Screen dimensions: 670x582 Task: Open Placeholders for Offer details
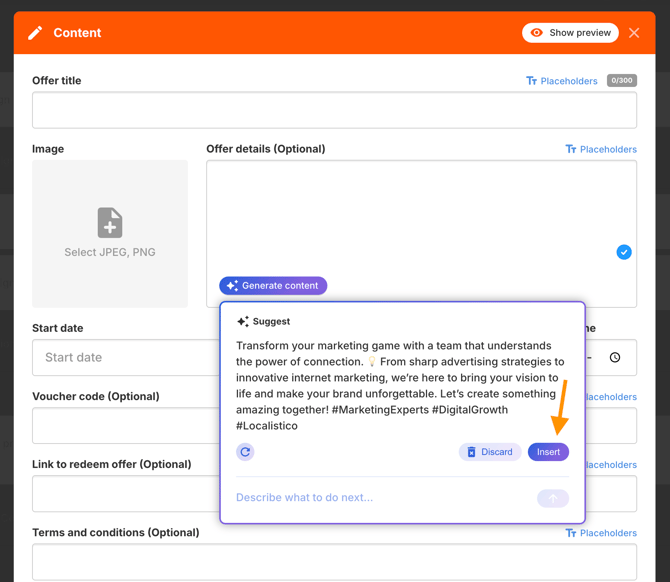point(601,149)
